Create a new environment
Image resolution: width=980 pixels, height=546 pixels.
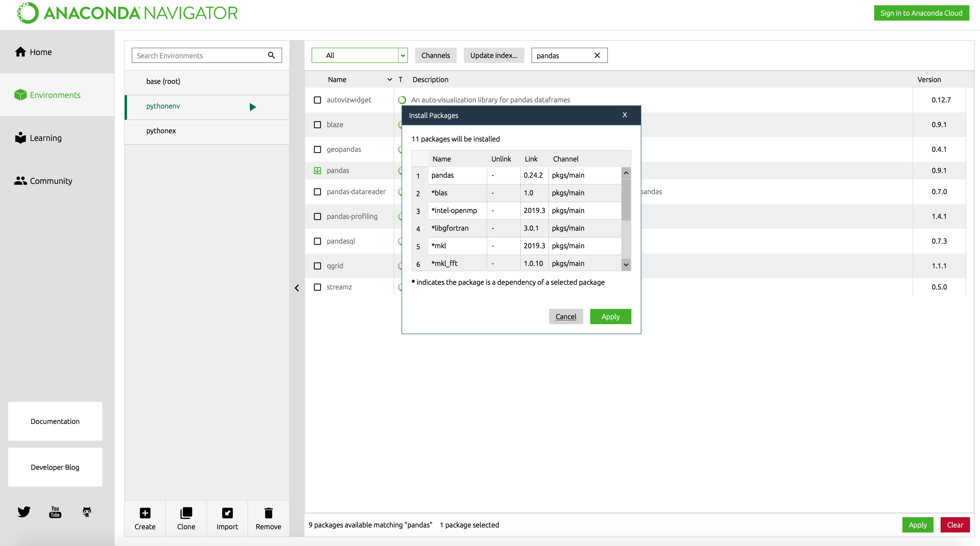tap(145, 519)
